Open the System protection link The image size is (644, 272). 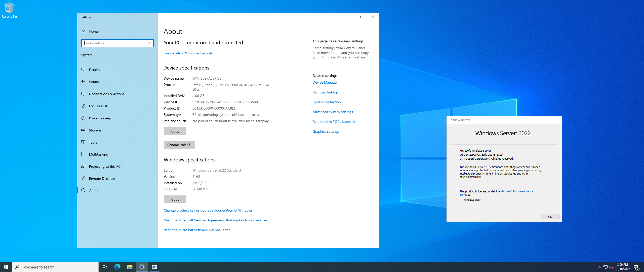click(327, 102)
